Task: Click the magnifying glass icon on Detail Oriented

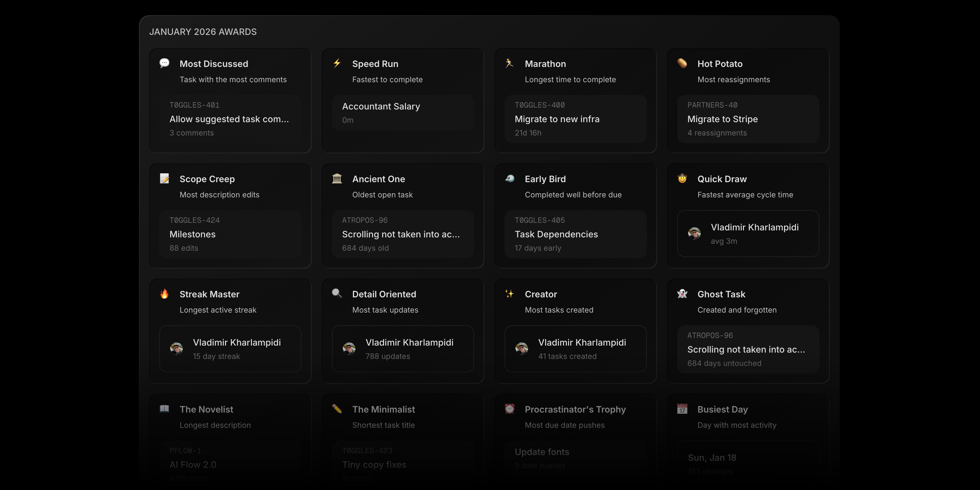Action: [337, 293]
